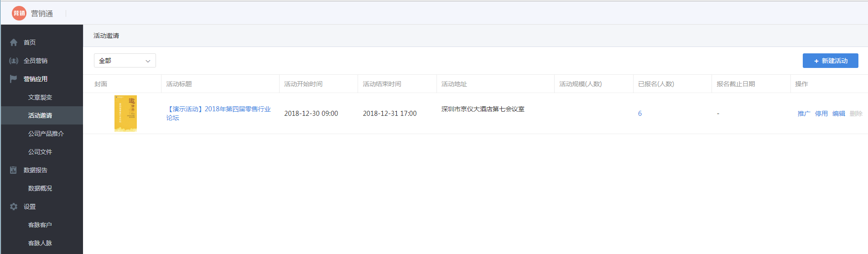Viewport: 868px width, 254px height.
Task: Click the registered count 6 link
Action: coord(639,114)
